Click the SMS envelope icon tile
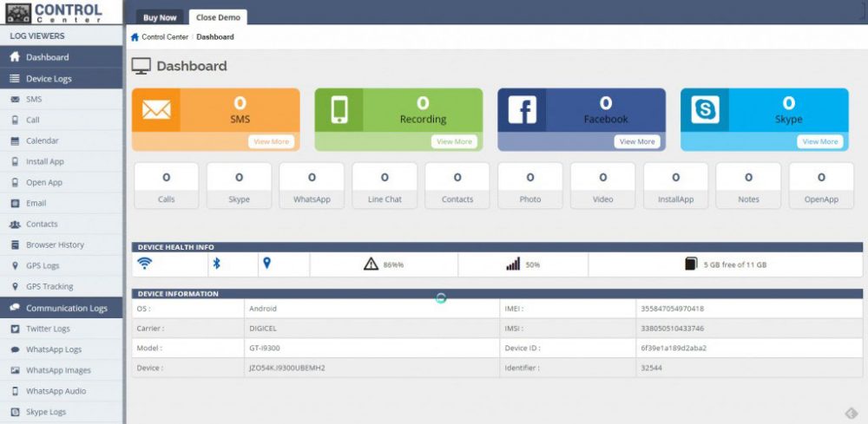Viewport: 868px width, 424px height. pos(156,110)
